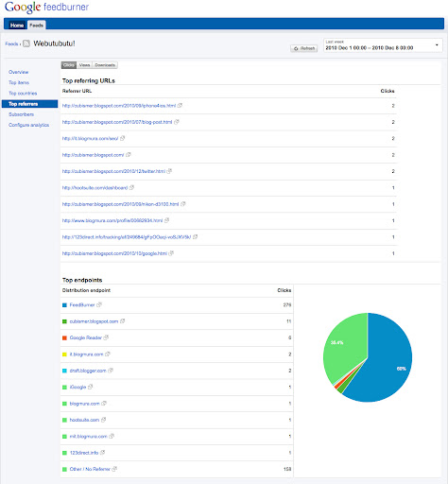This screenshot has width=448, height=484.
Task: Open external icon beside iGoogle endpoint
Action: point(91,387)
